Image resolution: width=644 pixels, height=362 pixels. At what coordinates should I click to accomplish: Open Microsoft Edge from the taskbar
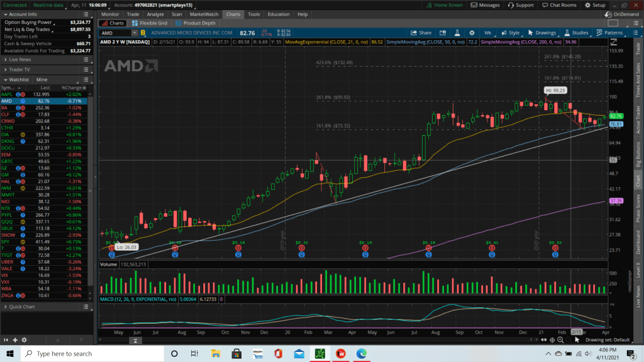pyautogui.click(x=361, y=353)
